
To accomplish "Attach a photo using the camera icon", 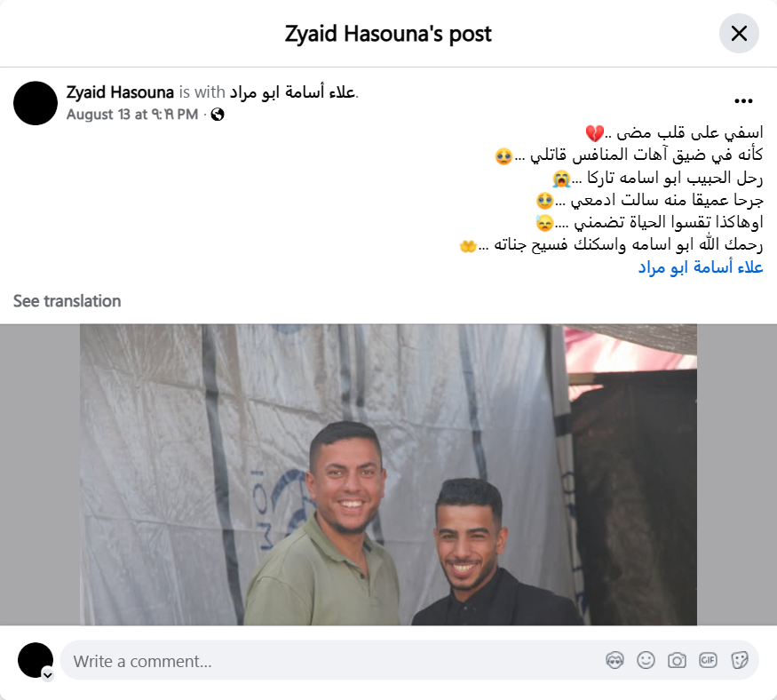I will pyautogui.click(x=677, y=660).
